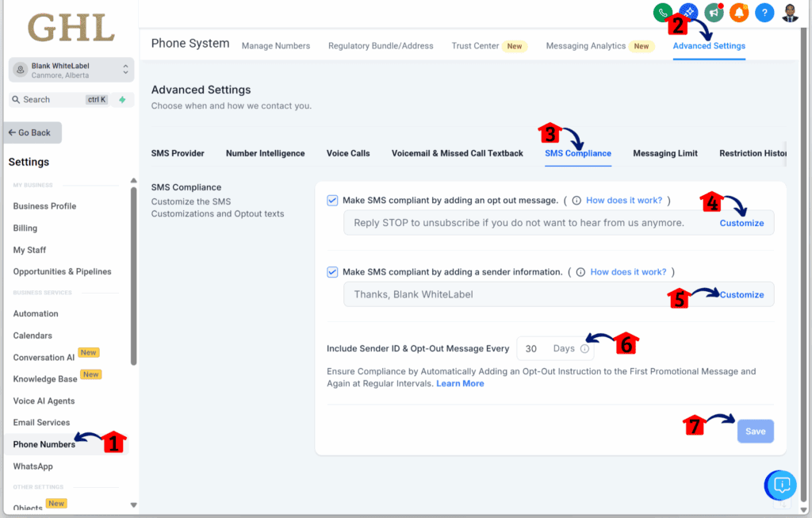Click the magnifier icon in Search box
The width and height of the screenshot is (812, 518).
coord(16,99)
